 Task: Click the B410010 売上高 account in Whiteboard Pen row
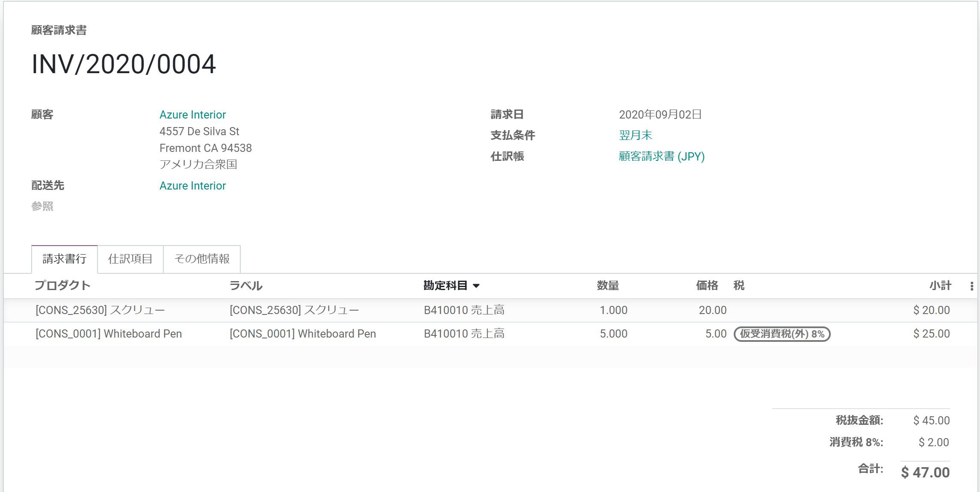click(x=464, y=334)
